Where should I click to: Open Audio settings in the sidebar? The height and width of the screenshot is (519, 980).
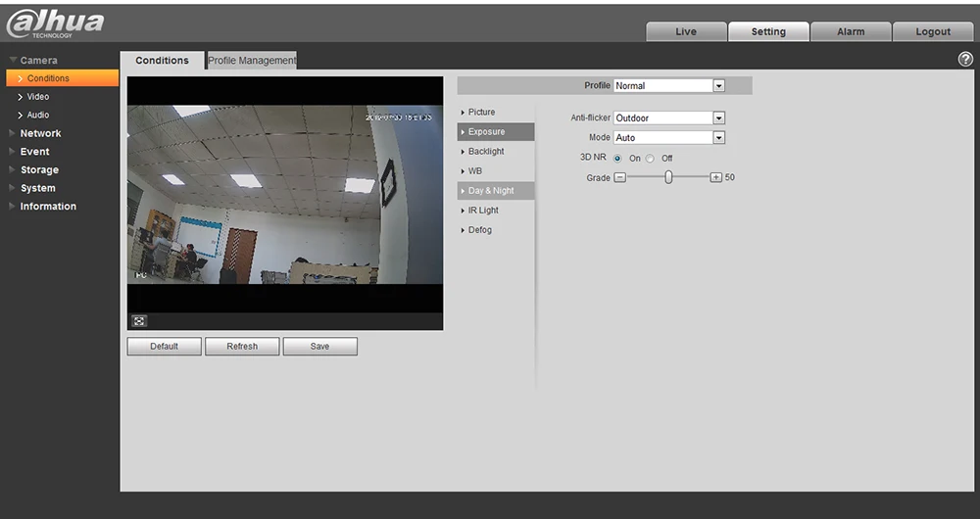coord(37,115)
